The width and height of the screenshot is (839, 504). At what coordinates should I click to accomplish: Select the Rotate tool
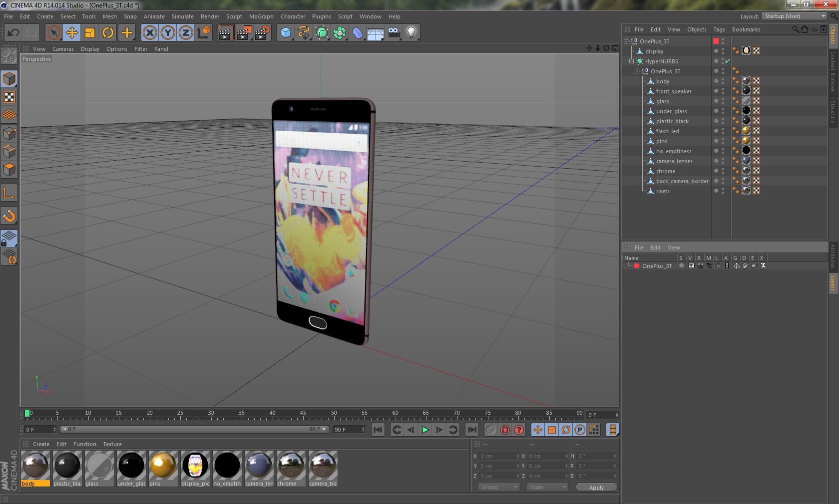click(x=108, y=33)
